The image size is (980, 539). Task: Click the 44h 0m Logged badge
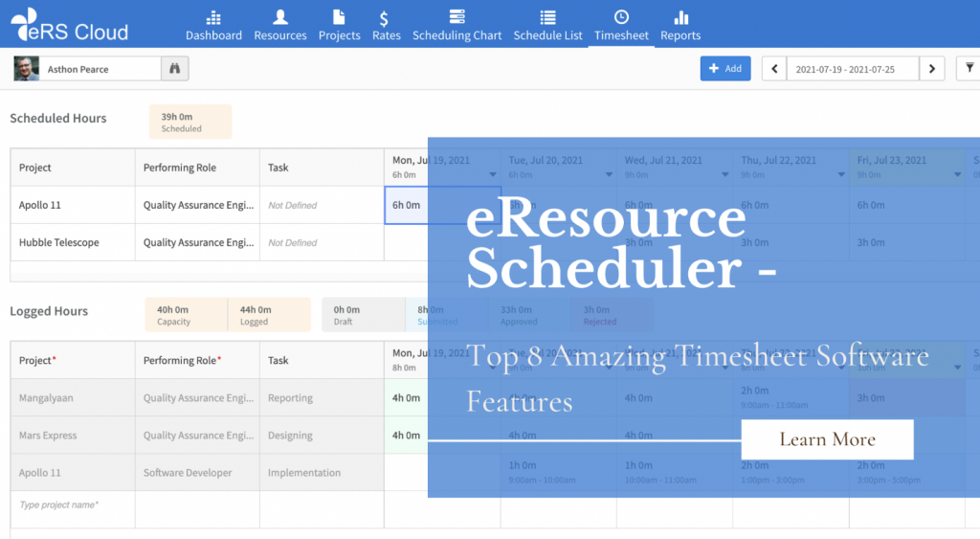(x=269, y=315)
